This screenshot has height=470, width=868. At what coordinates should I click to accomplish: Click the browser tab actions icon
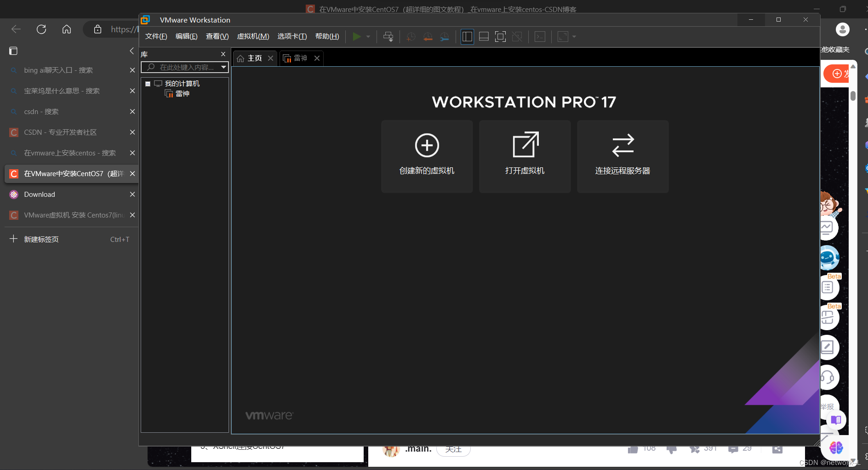[x=13, y=51]
